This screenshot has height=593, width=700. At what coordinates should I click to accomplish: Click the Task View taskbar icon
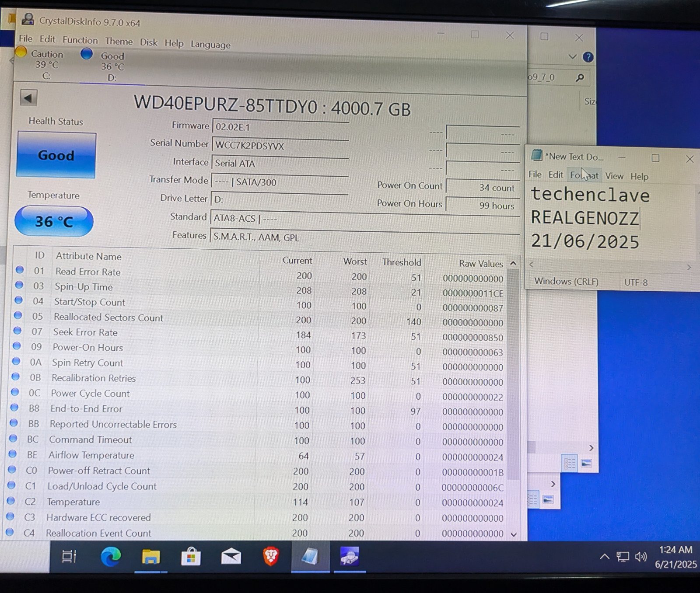click(x=69, y=556)
